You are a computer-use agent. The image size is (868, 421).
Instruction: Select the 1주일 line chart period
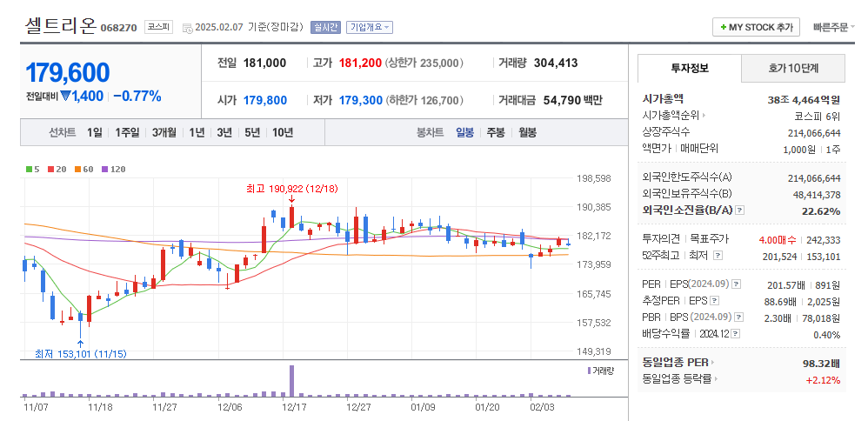coord(127,132)
